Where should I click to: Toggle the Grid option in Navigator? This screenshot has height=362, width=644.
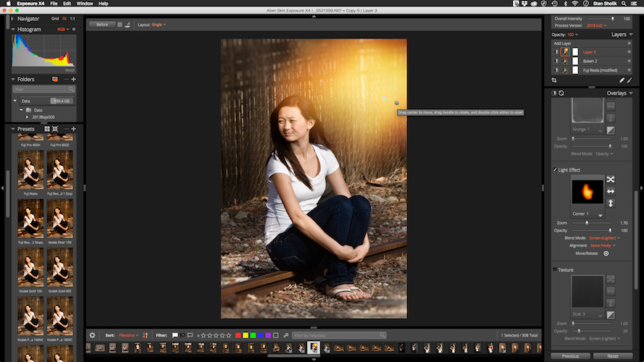55,19
